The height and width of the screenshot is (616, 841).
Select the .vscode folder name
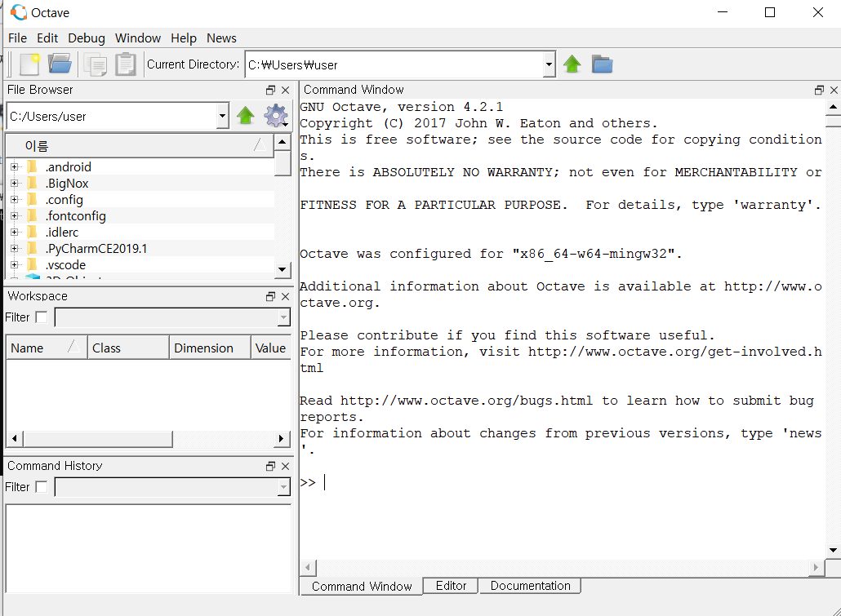tap(66, 265)
